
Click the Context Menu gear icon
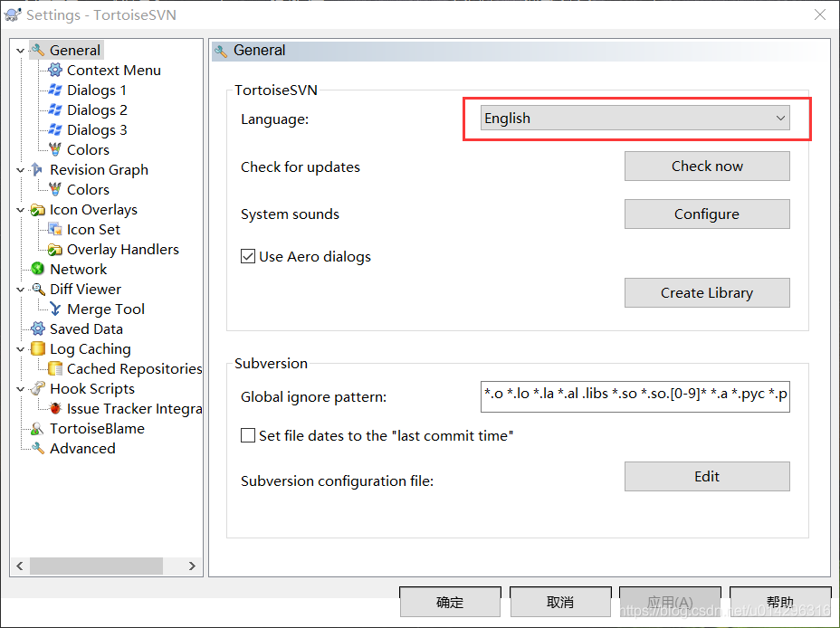pos(54,70)
